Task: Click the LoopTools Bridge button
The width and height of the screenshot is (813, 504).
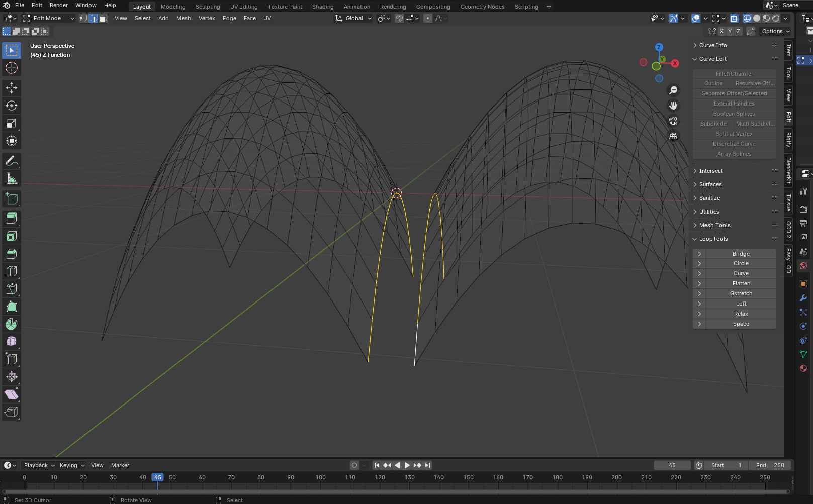Action: point(741,254)
